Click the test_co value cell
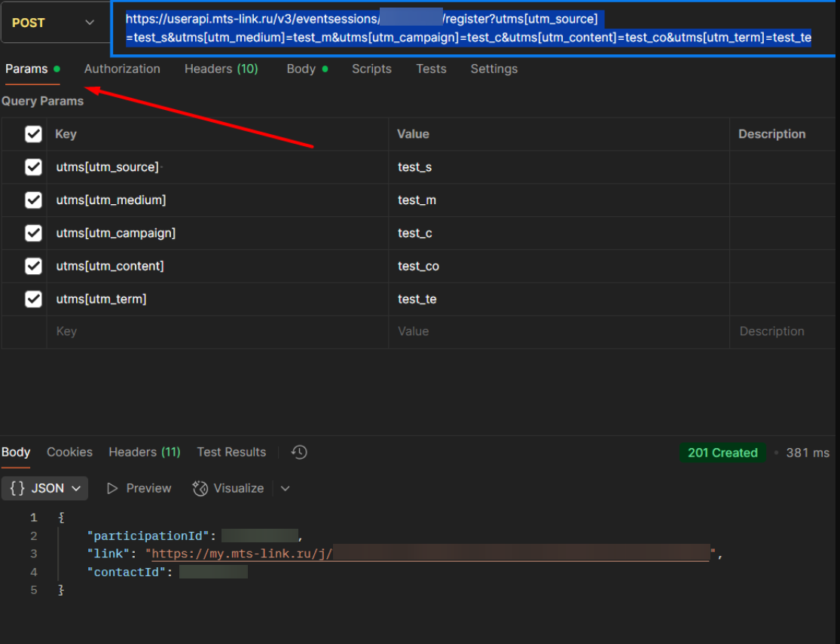Screen dimensions: 840x644 [x=559, y=266]
